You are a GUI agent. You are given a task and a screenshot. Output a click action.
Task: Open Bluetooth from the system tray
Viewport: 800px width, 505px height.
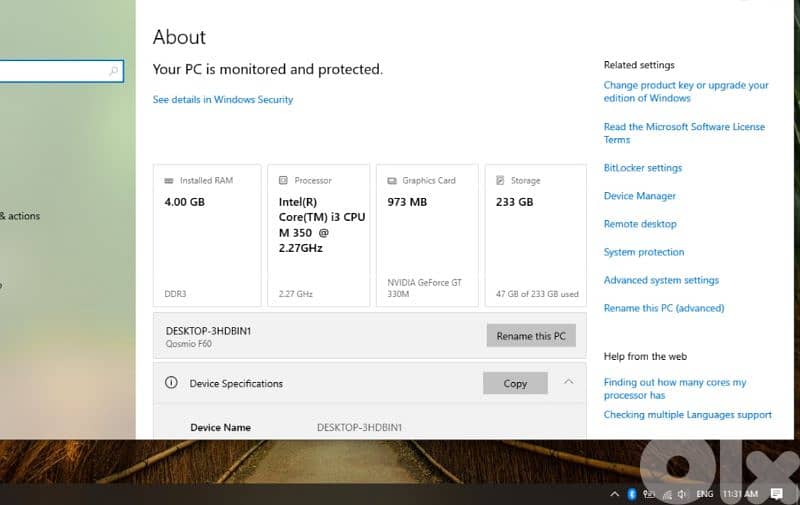pos(631,494)
